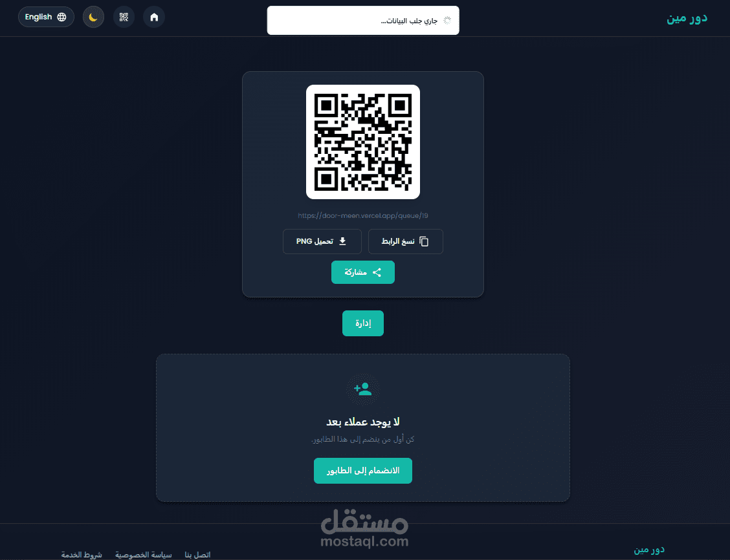
Task: Toggle dark mode moon icon
Action: 93,17
